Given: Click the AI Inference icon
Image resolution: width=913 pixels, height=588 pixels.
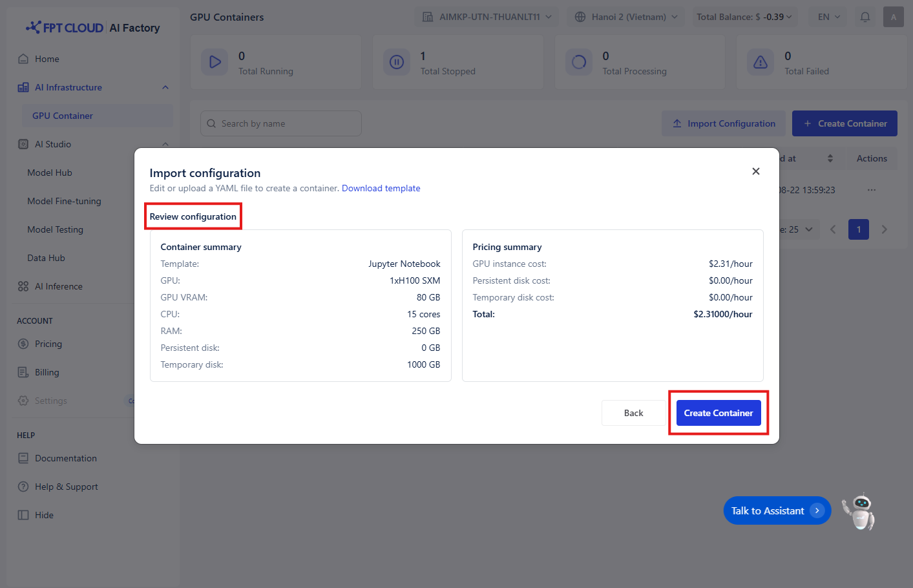Looking at the screenshot, I should tap(23, 286).
